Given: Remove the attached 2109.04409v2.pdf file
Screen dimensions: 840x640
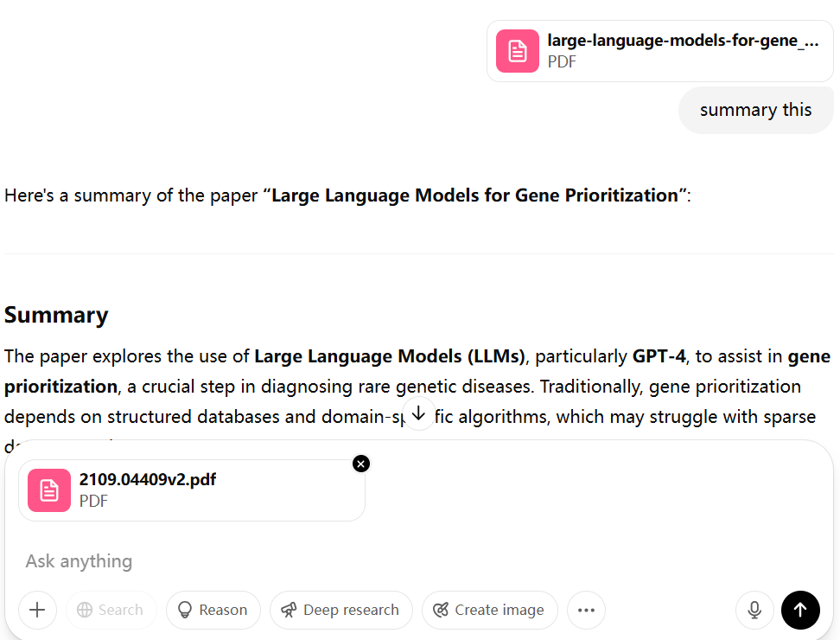Looking at the screenshot, I should (x=361, y=464).
